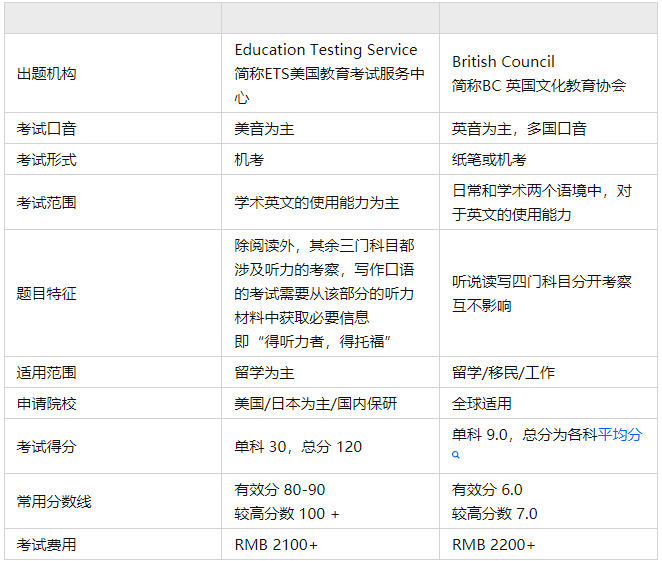This screenshot has height=561, width=662.
Task: Click the RMB 2200+ fee cell
Action: click(548, 545)
